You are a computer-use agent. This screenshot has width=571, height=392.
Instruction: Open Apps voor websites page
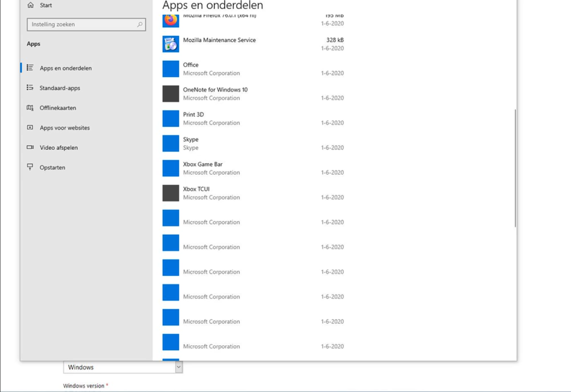[65, 128]
